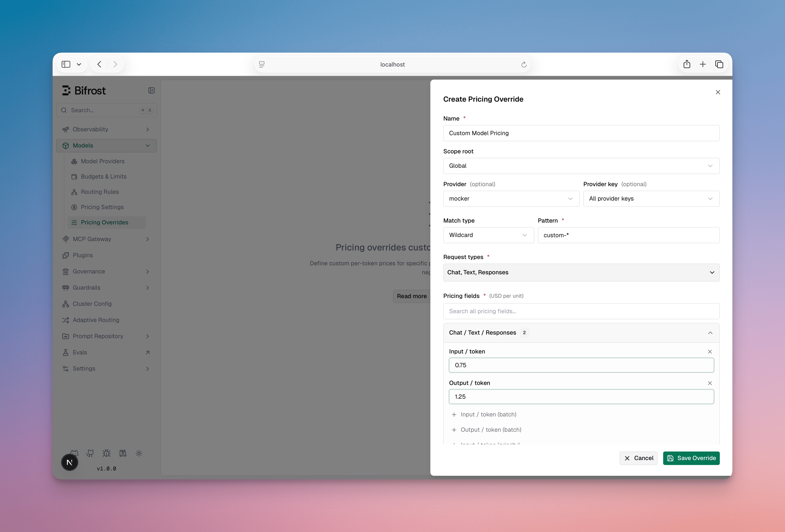
Task: Click the v1.0.0 version text
Action: point(106,469)
